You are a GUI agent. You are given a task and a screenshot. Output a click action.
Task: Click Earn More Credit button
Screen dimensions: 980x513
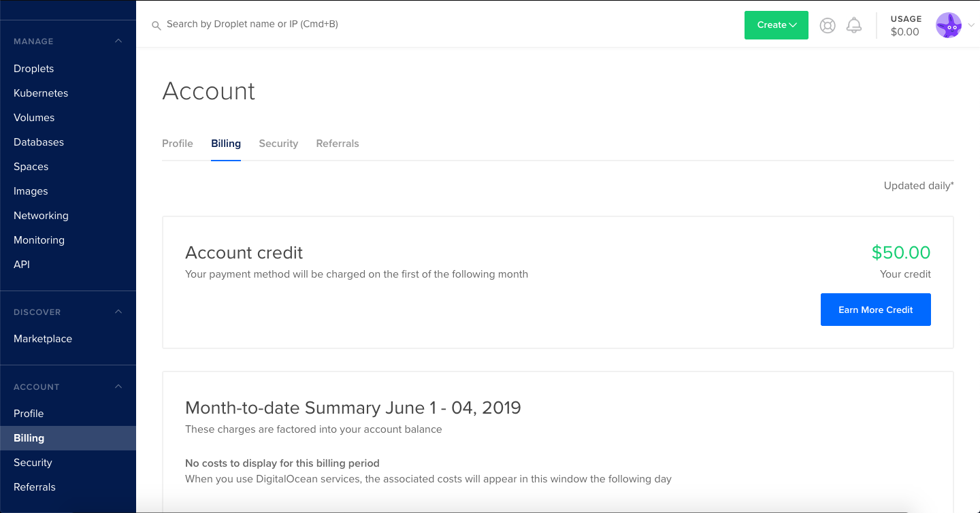tap(876, 310)
